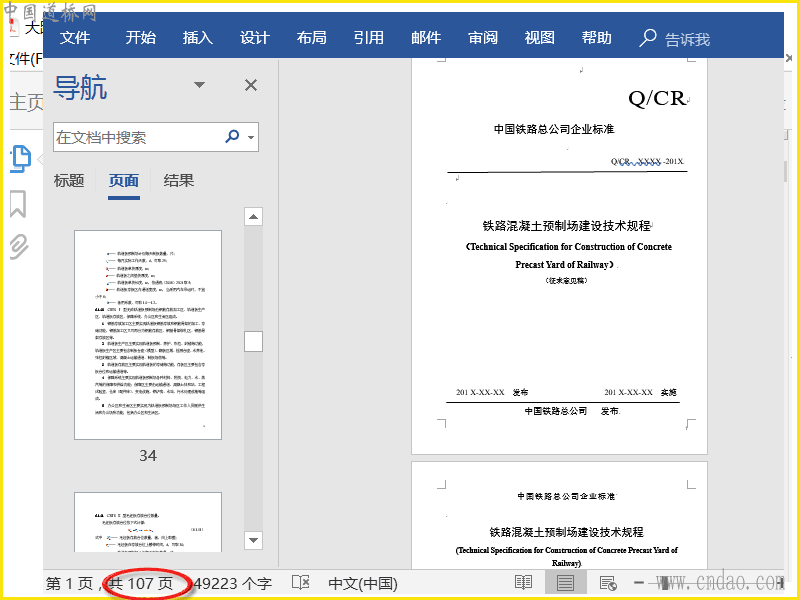Open the 插入 ribbon tab
This screenshot has height=600, width=800.
click(198, 38)
